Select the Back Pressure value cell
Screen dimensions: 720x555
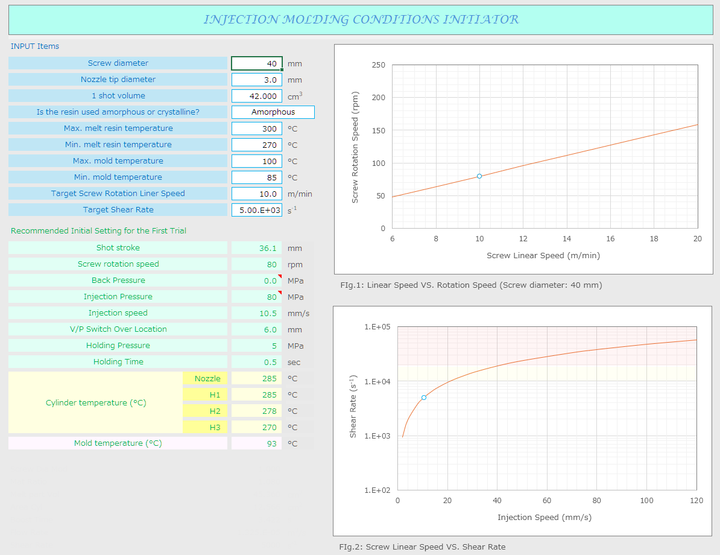[257, 280]
